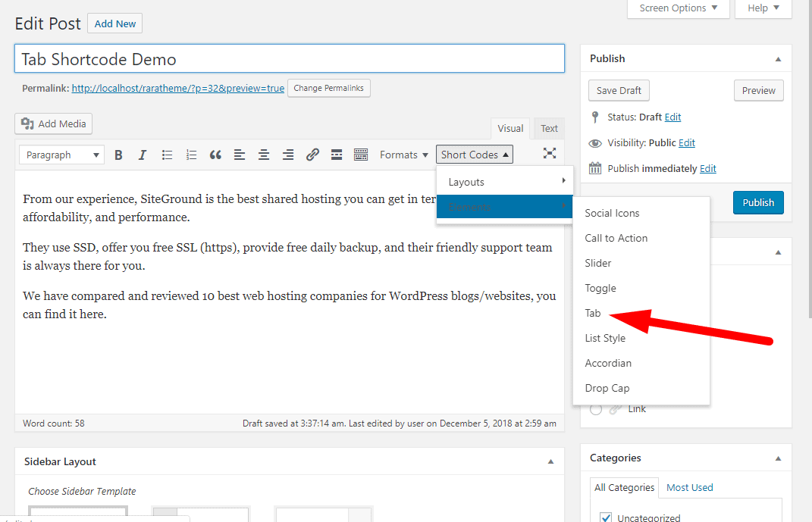The height and width of the screenshot is (522, 812).
Task: Expand Screen Options panel
Action: (678, 8)
